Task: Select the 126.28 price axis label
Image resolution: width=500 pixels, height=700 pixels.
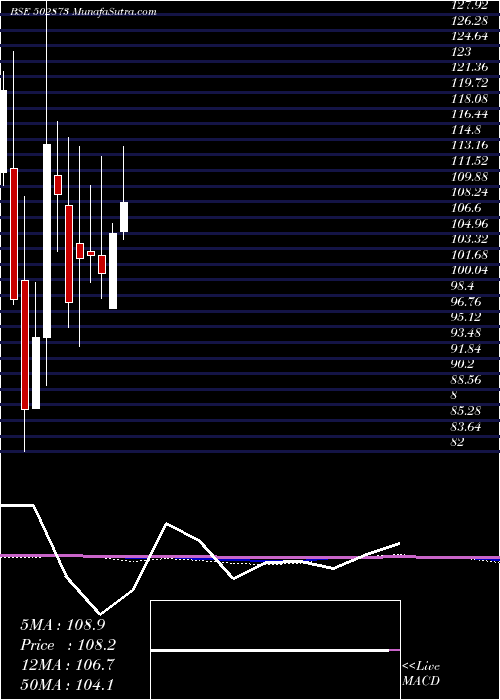Action: pyautogui.click(x=468, y=20)
